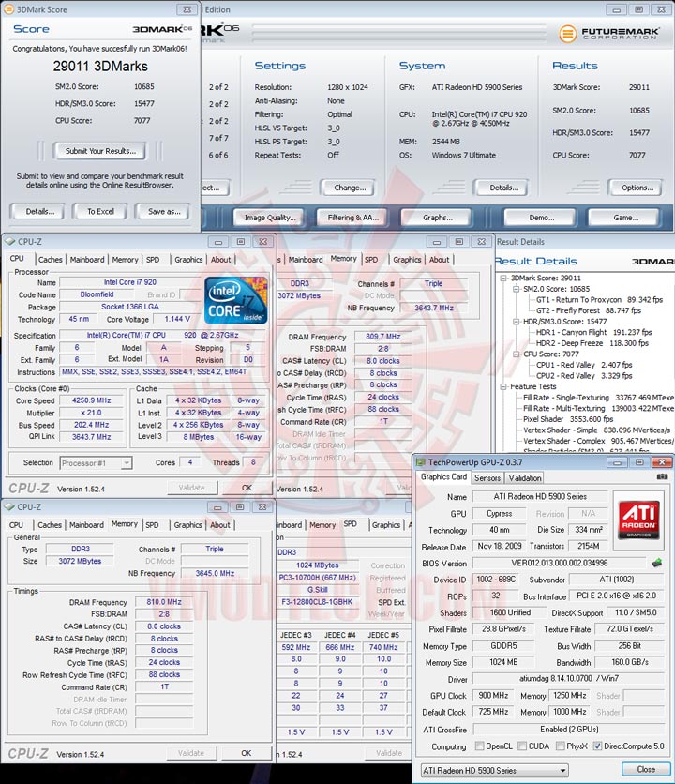Viewport: 675px width, 784px height.
Task: Click the Graphs... button
Action: pos(438,218)
